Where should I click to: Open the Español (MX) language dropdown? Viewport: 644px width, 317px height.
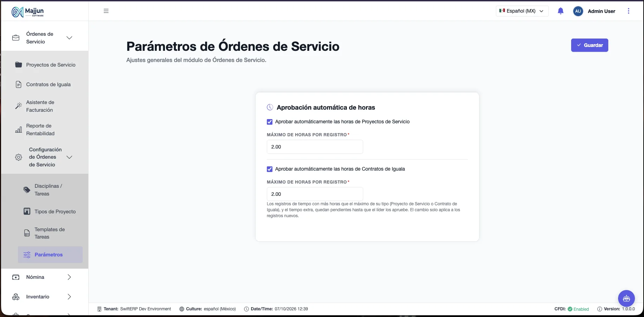(x=522, y=11)
